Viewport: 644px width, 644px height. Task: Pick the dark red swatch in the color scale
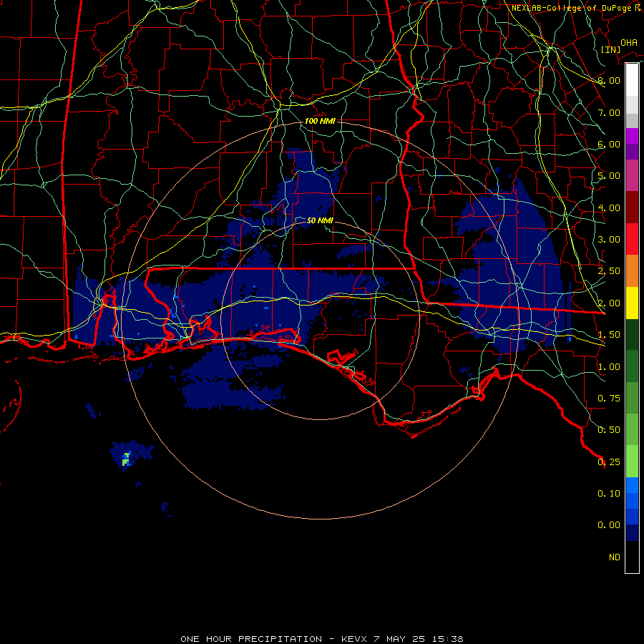point(632,208)
